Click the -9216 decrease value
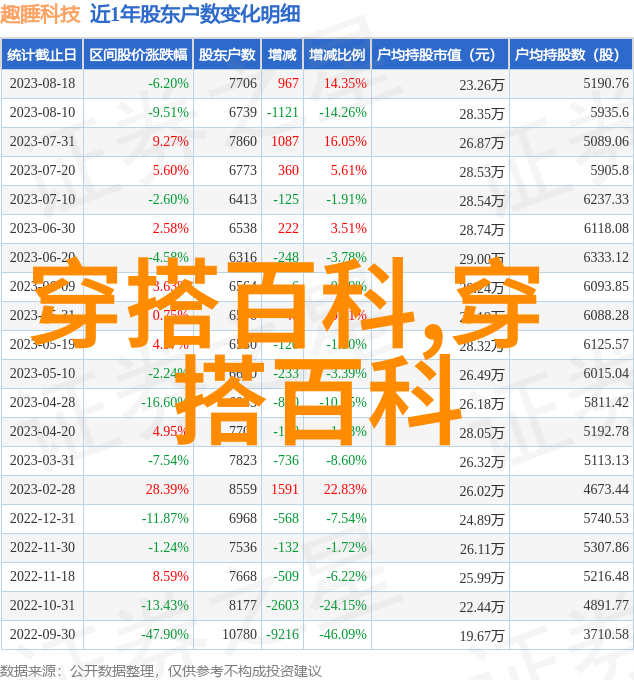Screen dimensions: 634x680 pyautogui.click(x=283, y=635)
